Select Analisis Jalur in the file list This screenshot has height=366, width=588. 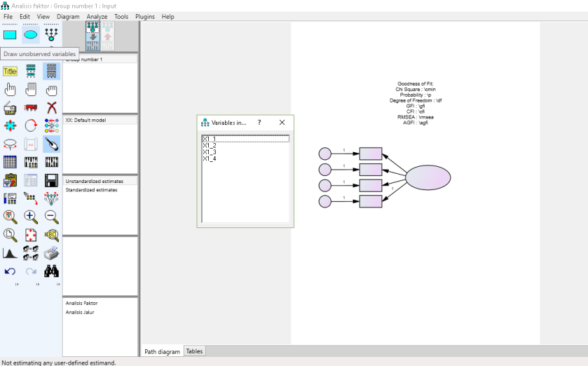(80, 312)
